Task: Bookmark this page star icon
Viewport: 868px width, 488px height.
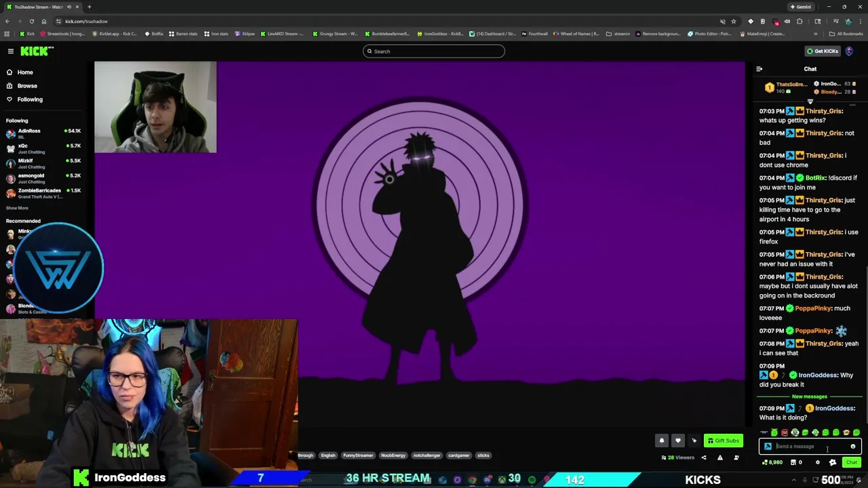Action: 733,21
